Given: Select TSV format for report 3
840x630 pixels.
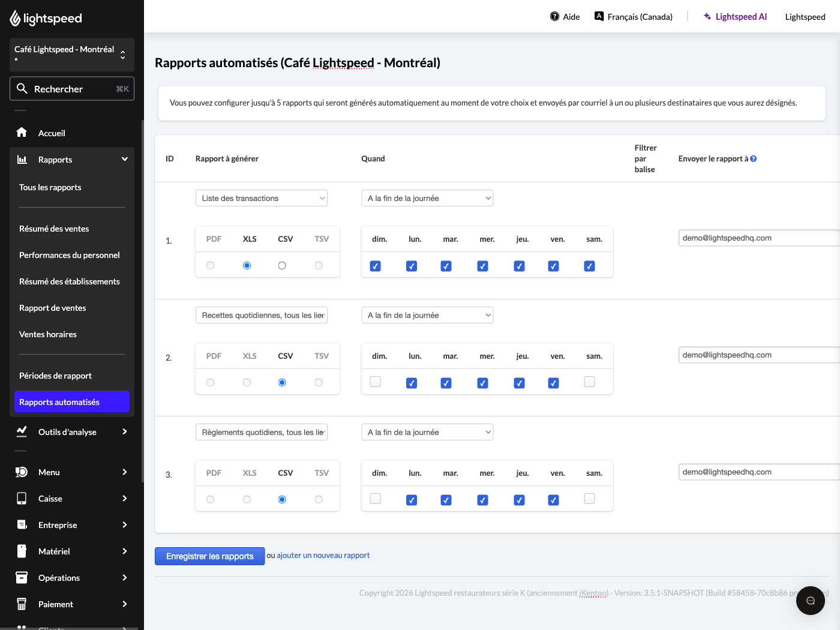Looking at the screenshot, I should (319, 500).
